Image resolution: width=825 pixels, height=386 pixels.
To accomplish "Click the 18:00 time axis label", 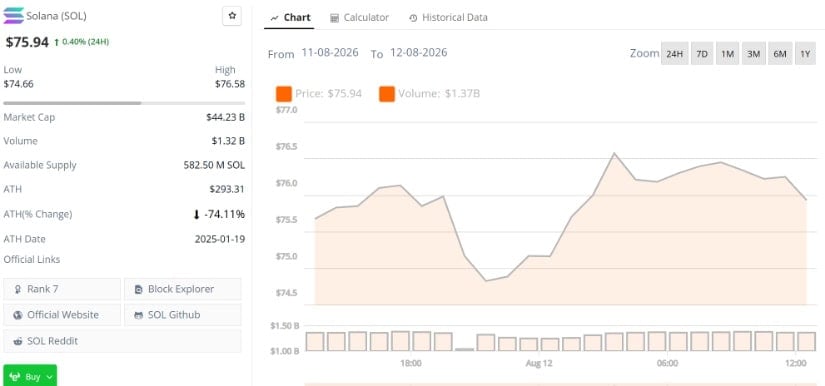I will pos(410,363).
